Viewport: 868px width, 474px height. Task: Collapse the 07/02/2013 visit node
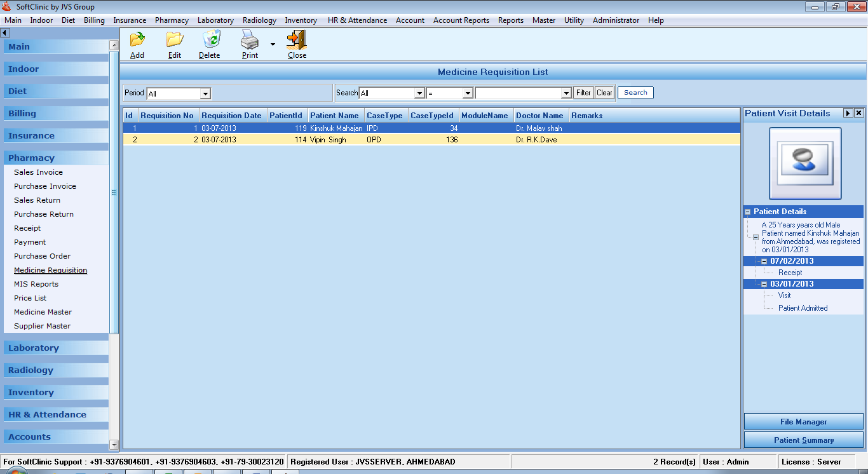(x=764, y=262)
